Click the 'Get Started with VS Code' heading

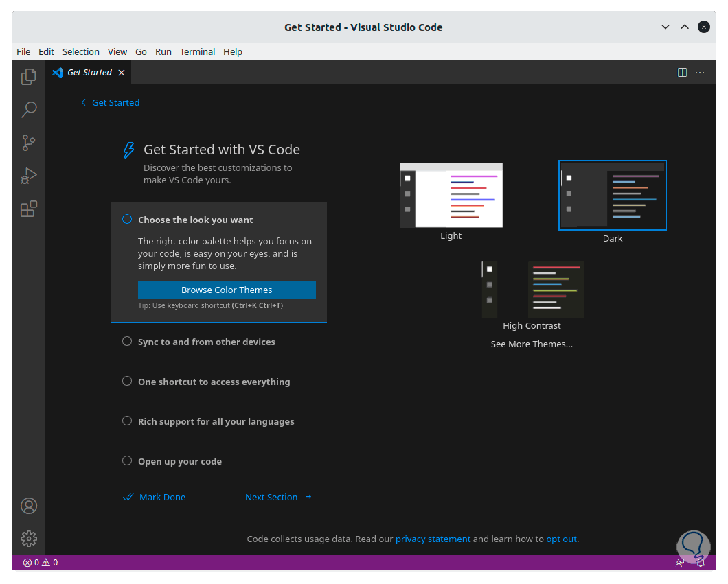coord(221,150)
